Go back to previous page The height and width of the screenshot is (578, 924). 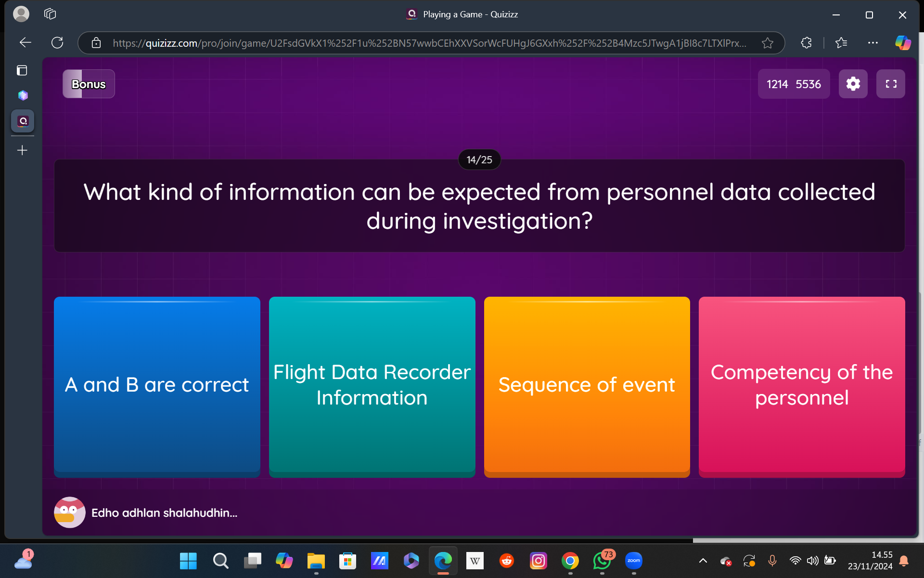point(26,43)
